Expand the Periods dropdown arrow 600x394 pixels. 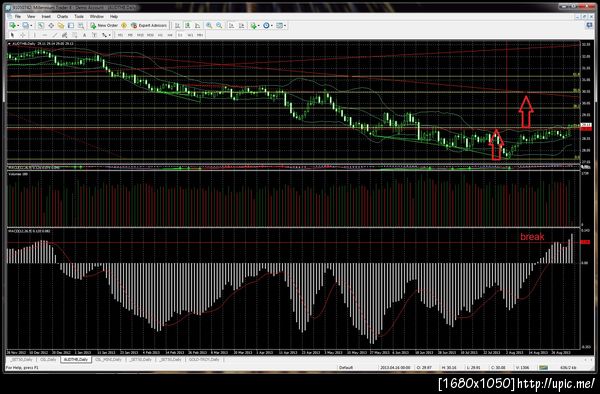click(272, 25)
